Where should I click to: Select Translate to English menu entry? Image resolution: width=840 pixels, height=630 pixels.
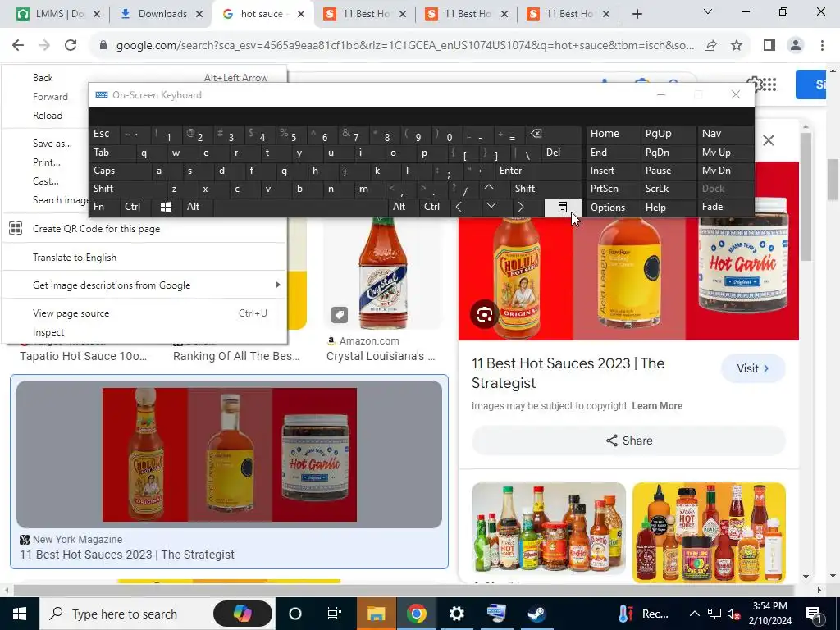(144, 257)
